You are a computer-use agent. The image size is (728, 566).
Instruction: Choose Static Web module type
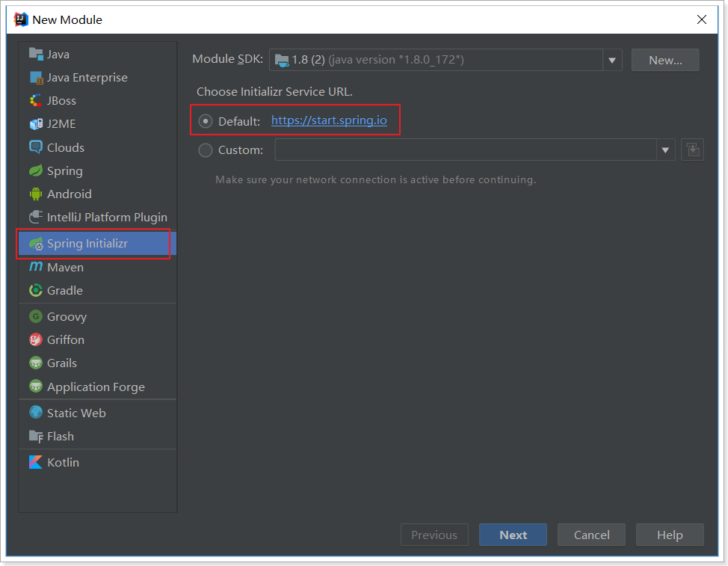pos(76,413)
